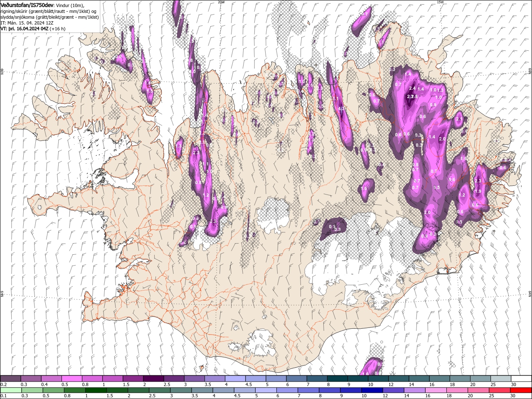Viewport: 532px width, 399px height.
Task: Pick the 16 light pink swatch on rain scale
Action: (436, 390)
